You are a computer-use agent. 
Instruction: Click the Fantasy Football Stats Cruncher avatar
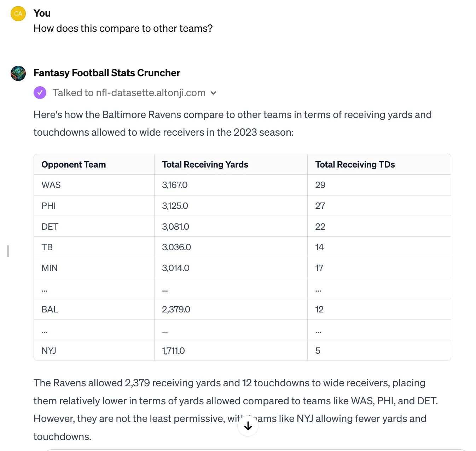18,74
